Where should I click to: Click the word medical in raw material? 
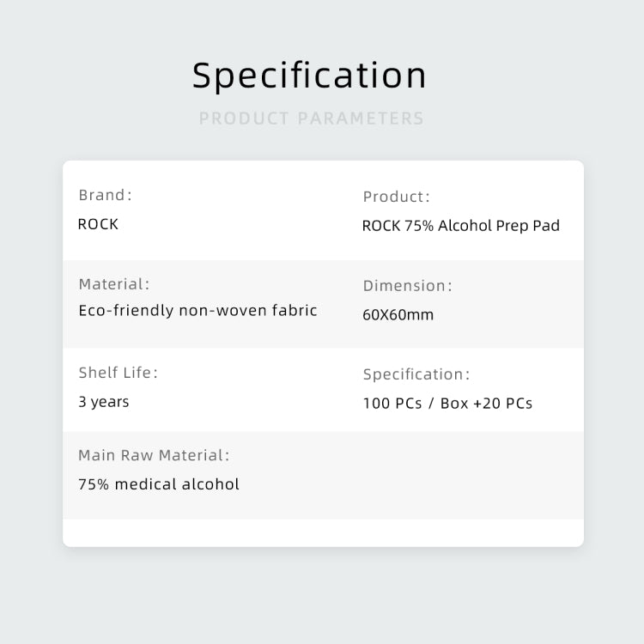coord(145,484)
